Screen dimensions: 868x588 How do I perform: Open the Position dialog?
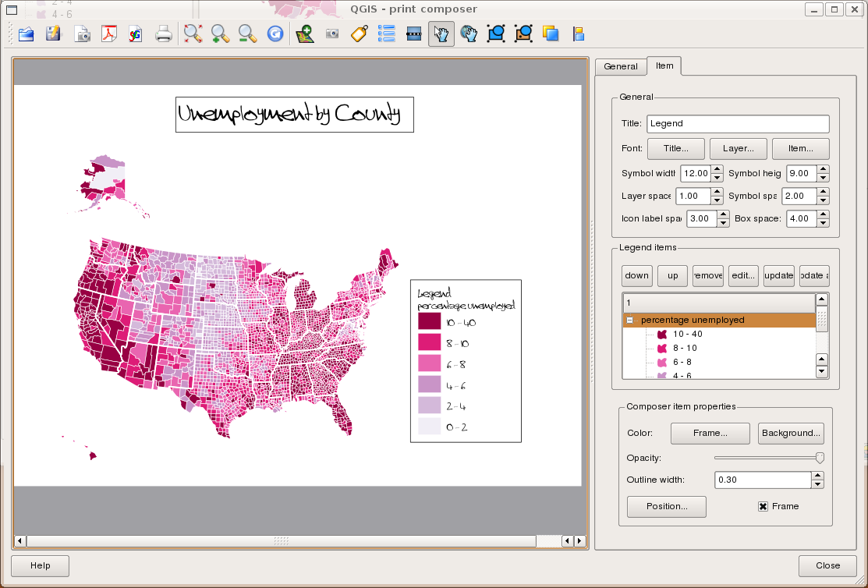pyautogui.click(x=666, y=506)
